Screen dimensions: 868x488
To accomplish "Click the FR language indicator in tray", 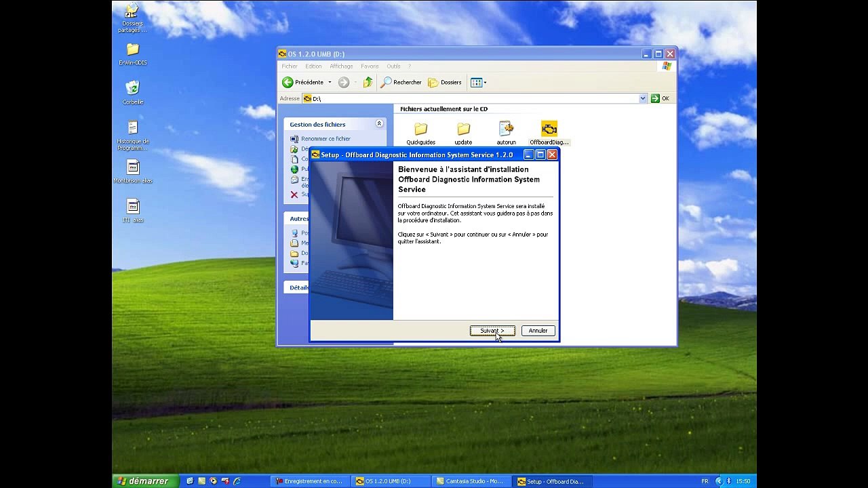I will [x=705, y=481].
